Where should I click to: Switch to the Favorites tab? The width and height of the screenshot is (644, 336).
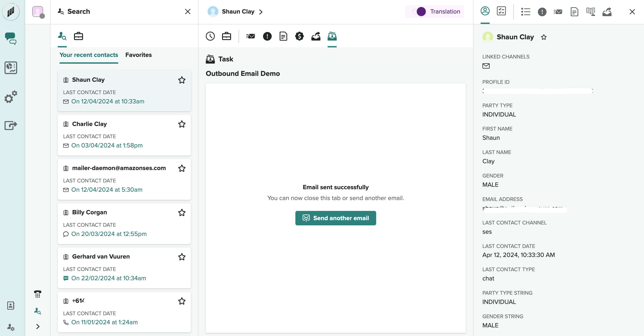pyautogui.click(x=139, y=55)
